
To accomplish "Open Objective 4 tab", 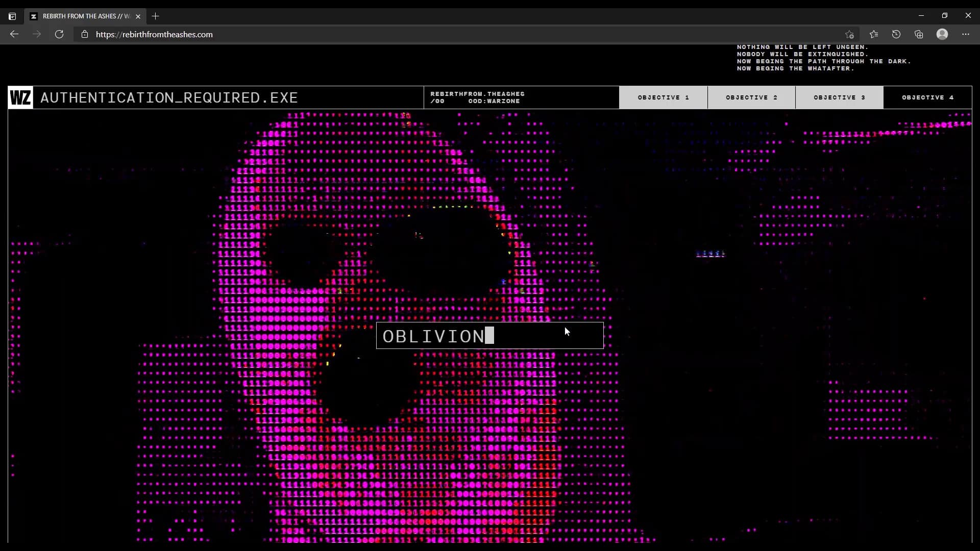I will 927,97.
